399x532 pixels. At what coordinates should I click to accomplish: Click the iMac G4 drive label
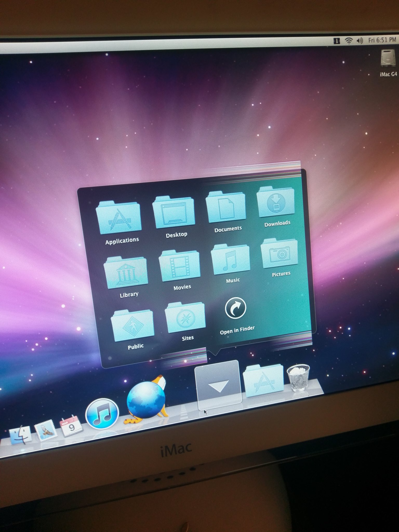[x=388, y=74]
